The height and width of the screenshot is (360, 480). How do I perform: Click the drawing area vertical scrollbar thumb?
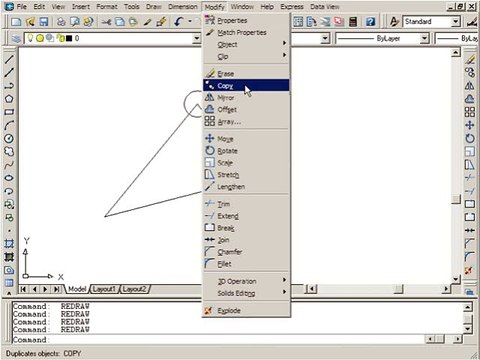pos(456,199)
